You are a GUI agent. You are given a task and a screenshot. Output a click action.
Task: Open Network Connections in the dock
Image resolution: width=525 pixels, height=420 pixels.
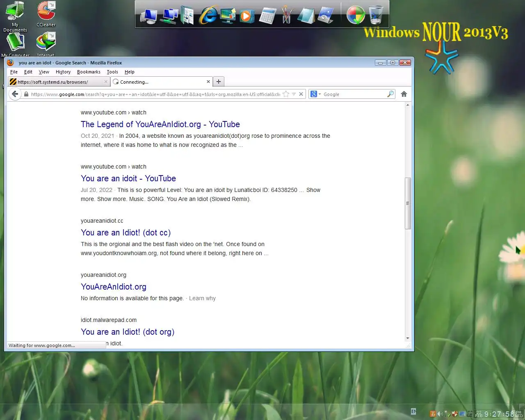[x=169, y=16]
